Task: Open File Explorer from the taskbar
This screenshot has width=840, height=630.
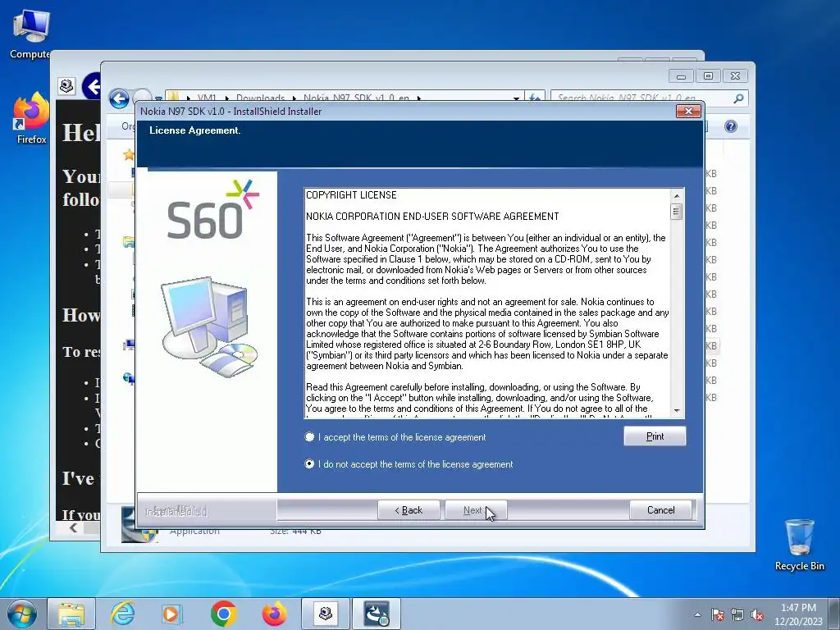Action: (x=71, y=614)
